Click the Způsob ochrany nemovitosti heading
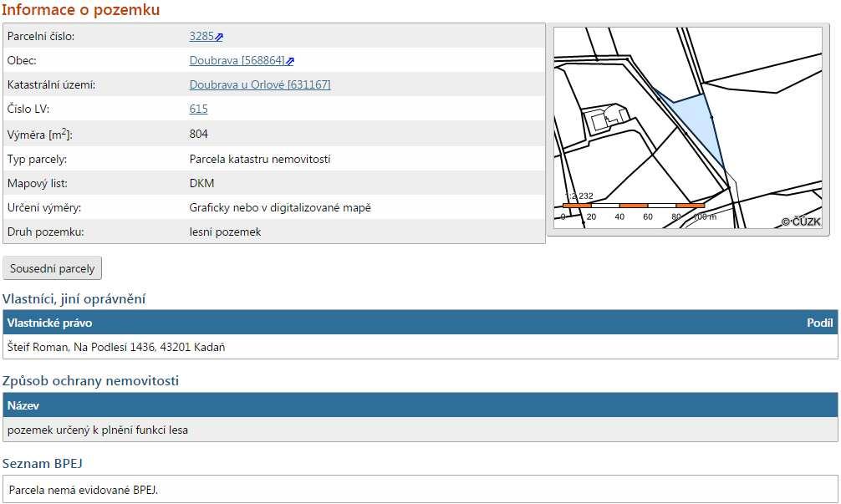The image size is (841, 504). coord(90,380)
